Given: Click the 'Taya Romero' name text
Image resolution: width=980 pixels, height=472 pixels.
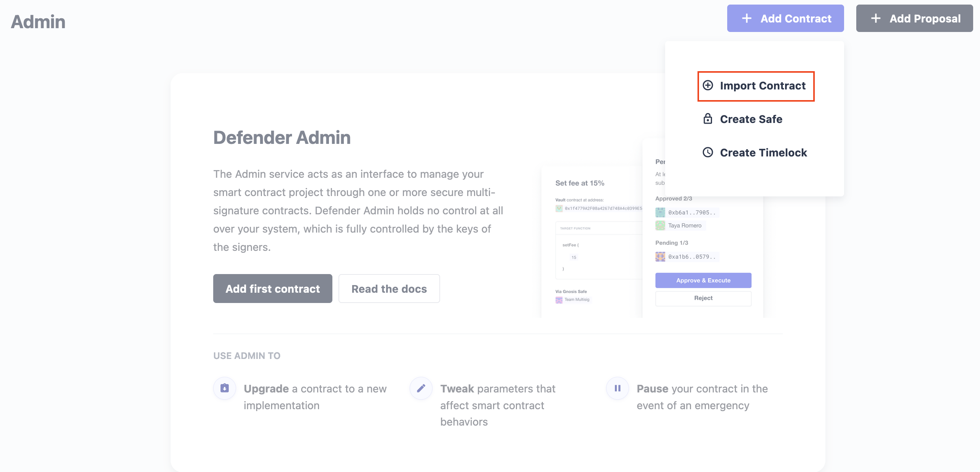Looking at the screenshot, I should 685,225.
